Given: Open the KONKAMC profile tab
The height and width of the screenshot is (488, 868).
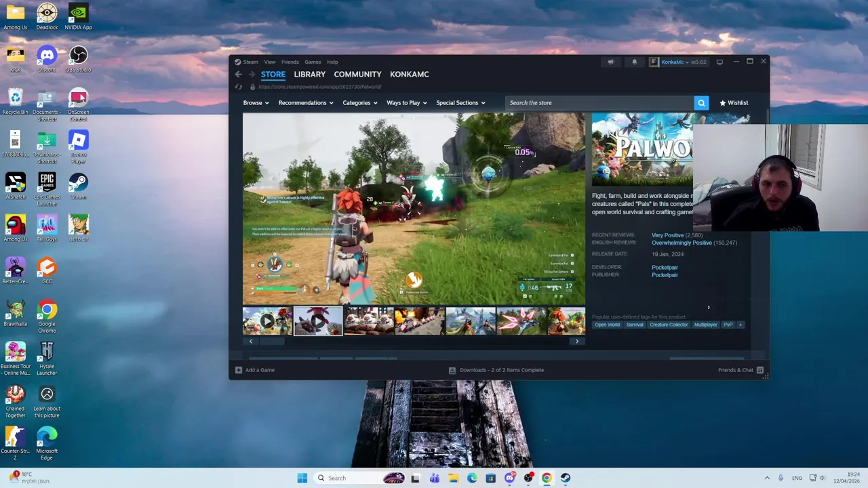Looking at the screenshot, I should point(410,75).
